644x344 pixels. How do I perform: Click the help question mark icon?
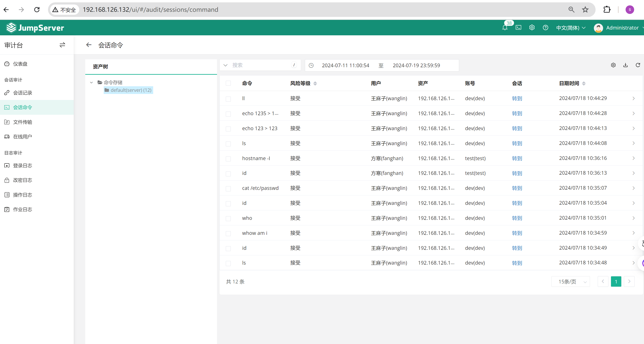(x=545, y=27)
